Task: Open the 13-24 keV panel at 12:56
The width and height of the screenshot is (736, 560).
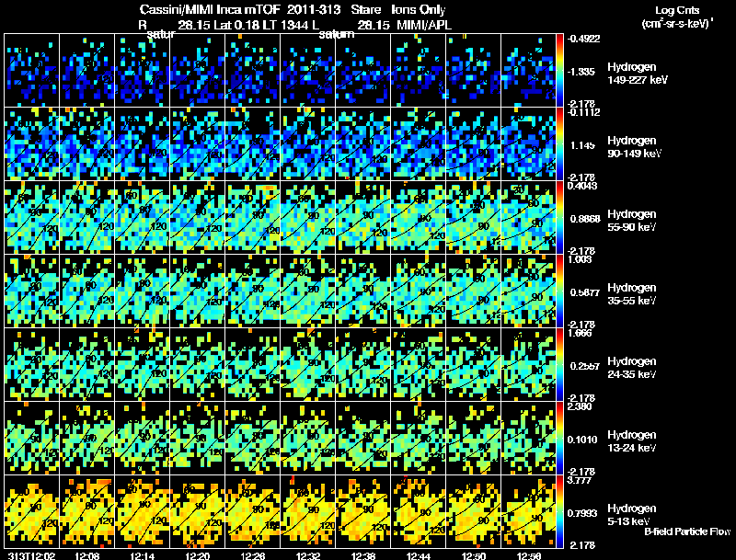Action: coord(528,439)
